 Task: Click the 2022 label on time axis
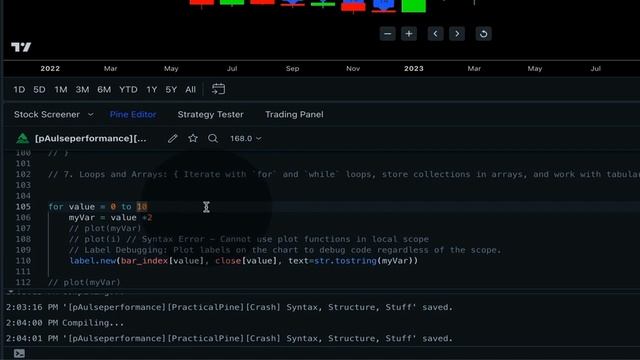tap(50, 69)
